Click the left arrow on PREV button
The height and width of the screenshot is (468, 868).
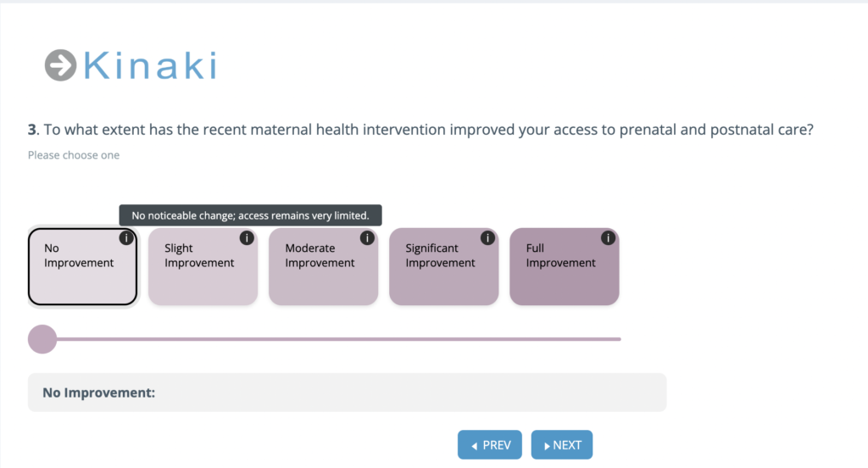pyautogui.click(x=475, y=446)
